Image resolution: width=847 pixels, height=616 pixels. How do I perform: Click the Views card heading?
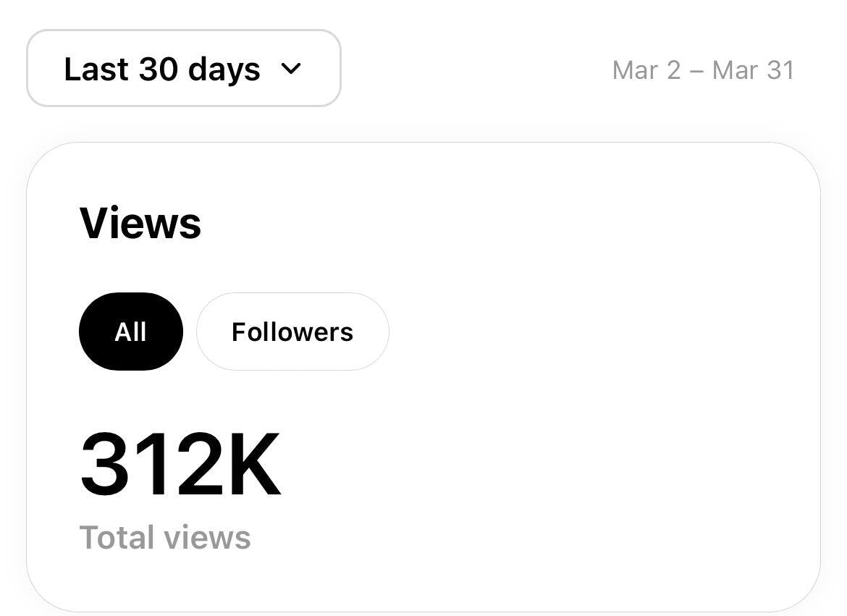[x=140, y=223]
